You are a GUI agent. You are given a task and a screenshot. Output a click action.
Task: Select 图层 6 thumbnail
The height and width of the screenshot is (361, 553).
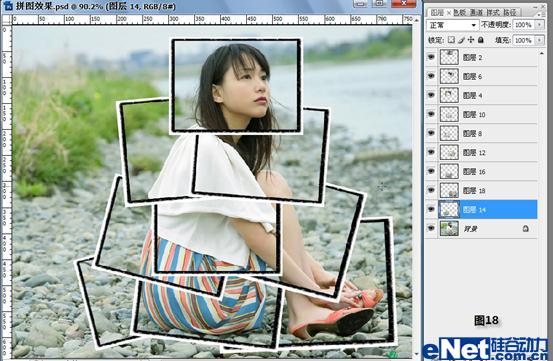pyautogui.click(x=449, y=76)
